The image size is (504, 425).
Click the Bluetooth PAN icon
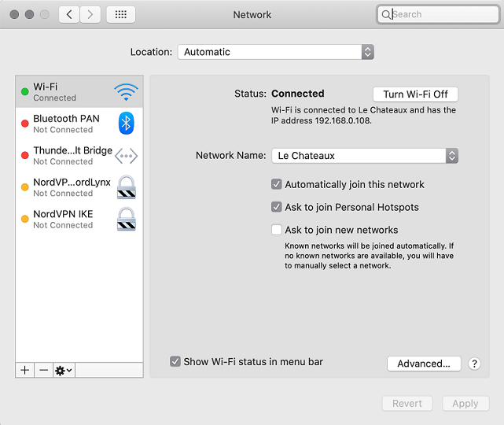(x=126, y=124)
